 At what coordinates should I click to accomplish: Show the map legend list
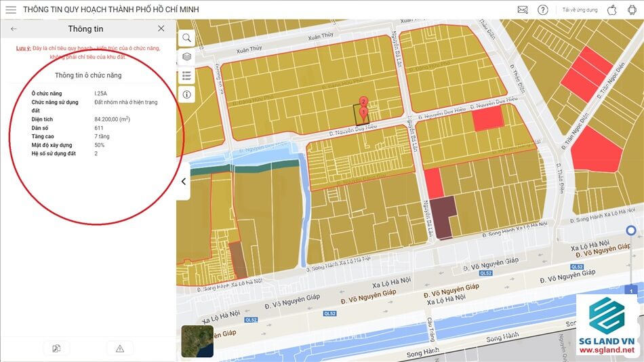pyautogui.click(x=186, y=75)
